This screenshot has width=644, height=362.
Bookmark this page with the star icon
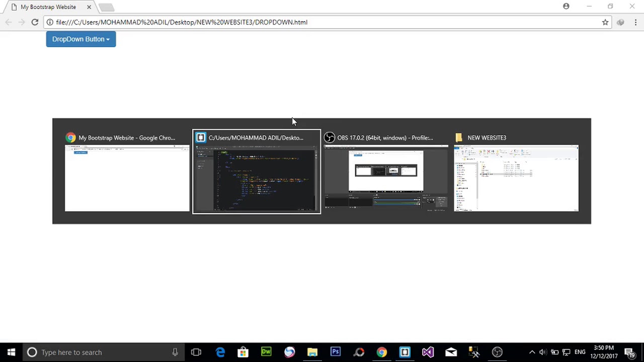(x=605, y=22)
